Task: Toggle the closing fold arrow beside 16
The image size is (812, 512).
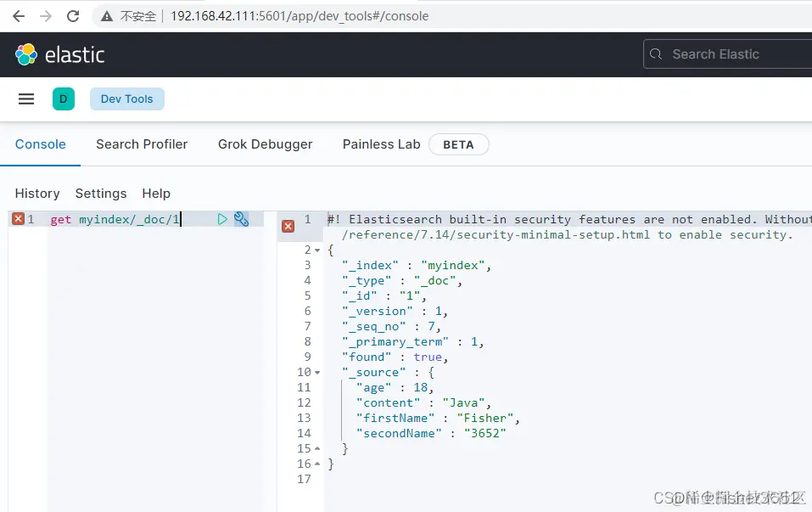Action: tap(317, 464)
